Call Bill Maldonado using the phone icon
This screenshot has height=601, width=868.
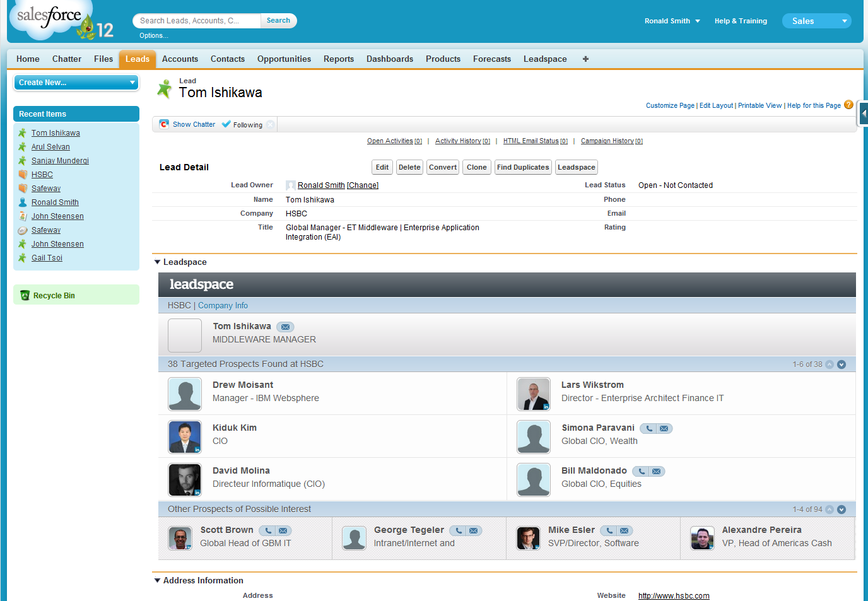pyautogui.click(x=642, y=472)
